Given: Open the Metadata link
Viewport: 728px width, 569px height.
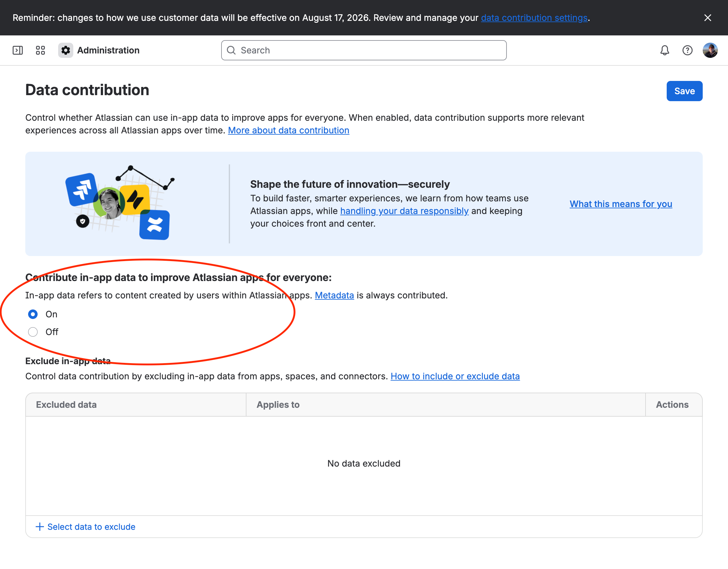Looking at the screenshot, I should 334,296.
